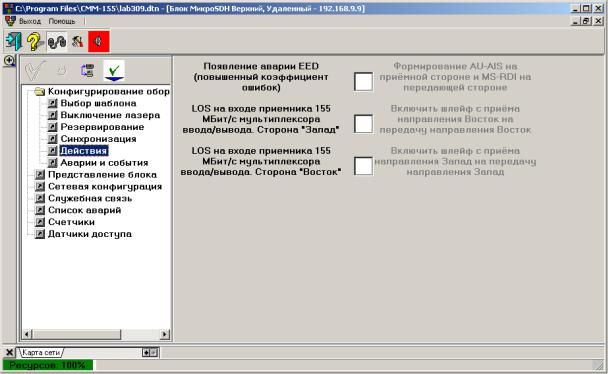Select Конфигурирование оборудования tree node
Viewport: 608px width, 374px height.
(109, 91)
